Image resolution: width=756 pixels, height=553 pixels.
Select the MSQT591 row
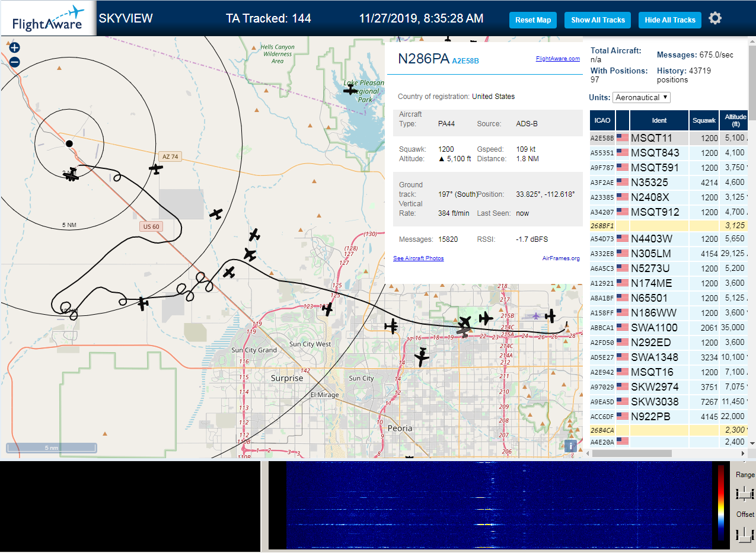[669, 167]
